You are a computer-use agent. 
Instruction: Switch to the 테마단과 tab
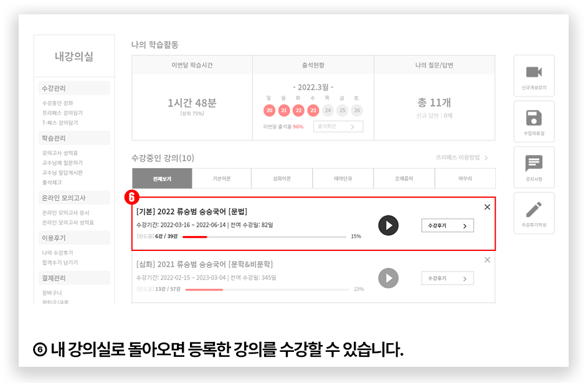click(343, 178)
